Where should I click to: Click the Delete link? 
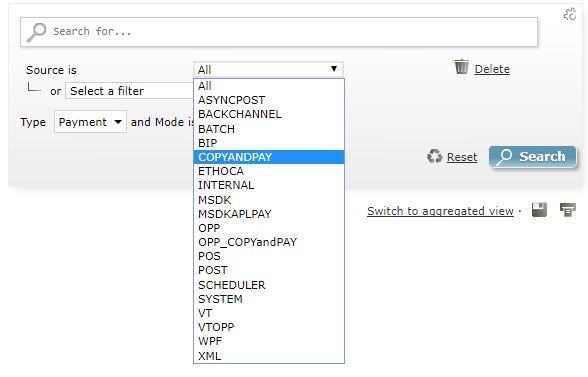tap(492, 69)
